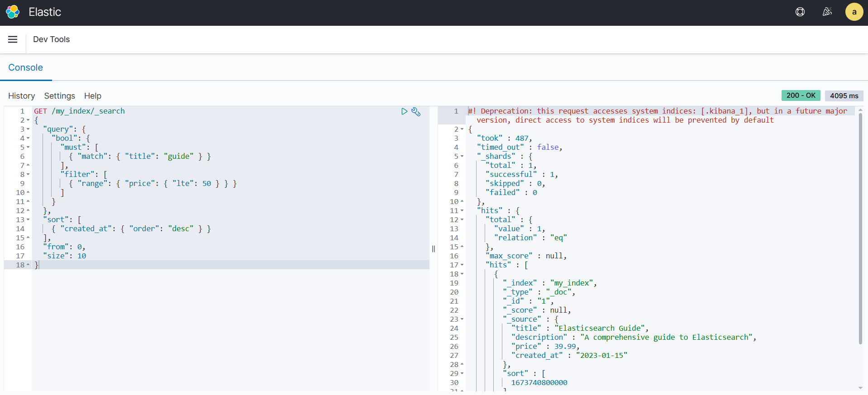Click the sort value 1673740800000
The width and height of the screenshot is (868, 395).
tap(539, 383)
